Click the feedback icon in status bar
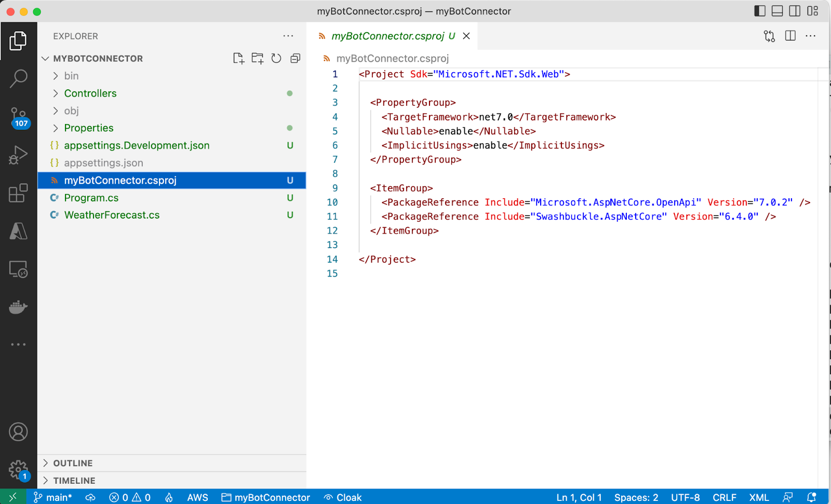This screenshot has height=504, width=831. click(x=788, y=497)
